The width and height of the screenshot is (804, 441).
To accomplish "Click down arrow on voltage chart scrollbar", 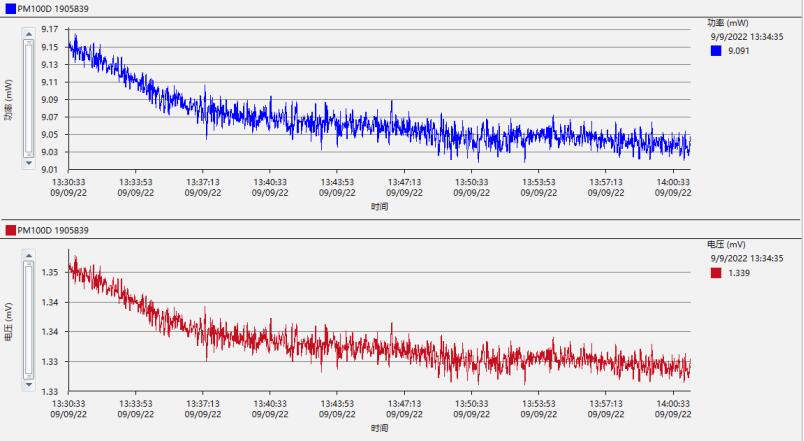I will pyautogui.click(x=28, y=383).
